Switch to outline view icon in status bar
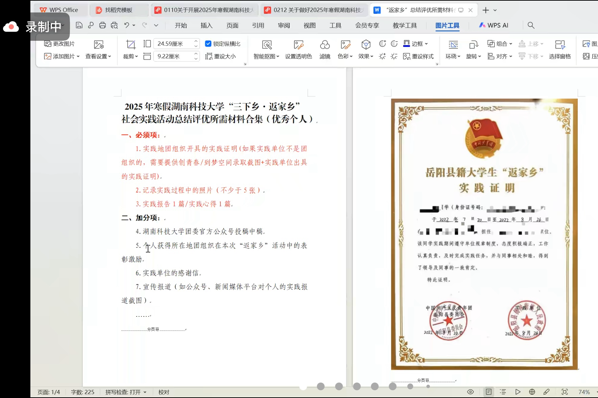The width and height of the screenshot is (598, 398). [503, 392]
